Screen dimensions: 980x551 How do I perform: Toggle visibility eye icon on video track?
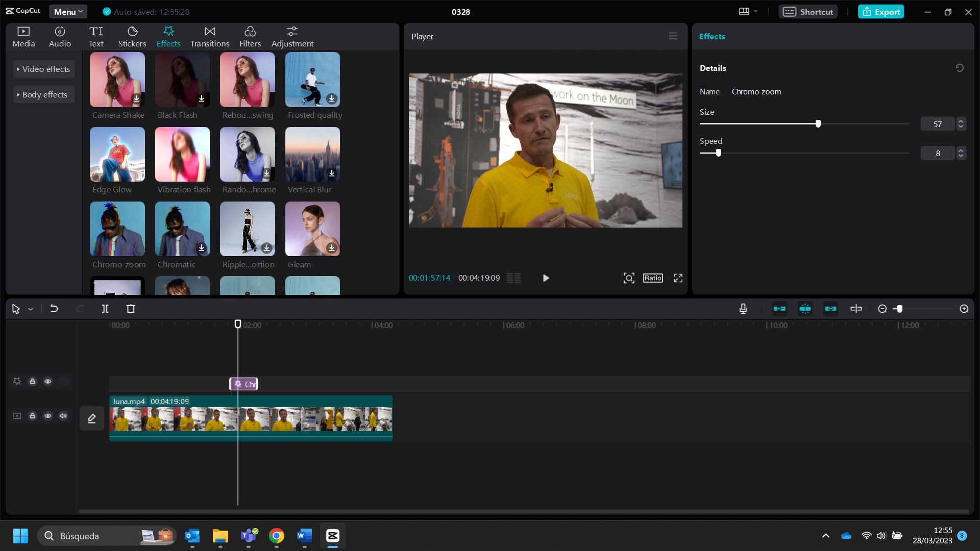48,416
